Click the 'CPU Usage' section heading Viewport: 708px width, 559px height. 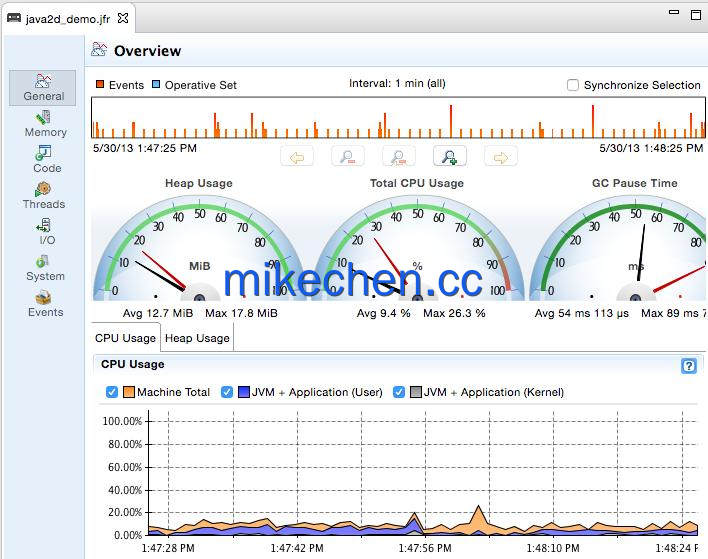[133, 364]
